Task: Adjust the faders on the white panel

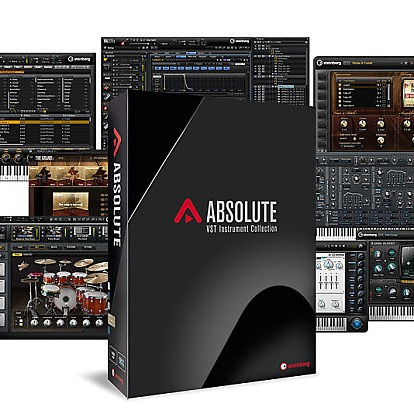Action: [x=328, y=281]
